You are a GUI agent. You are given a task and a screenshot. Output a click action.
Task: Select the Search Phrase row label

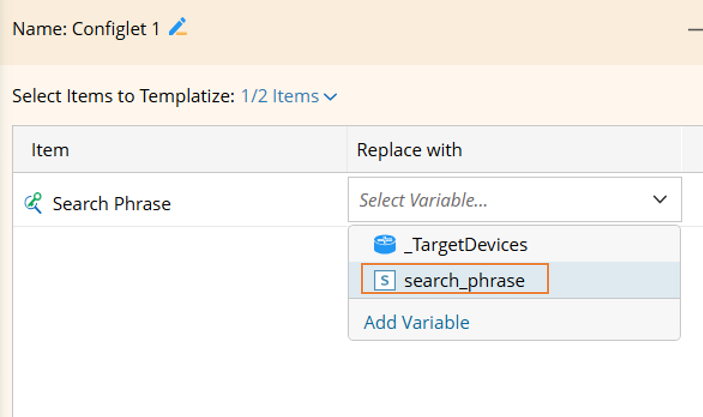[x=112, y=204]
